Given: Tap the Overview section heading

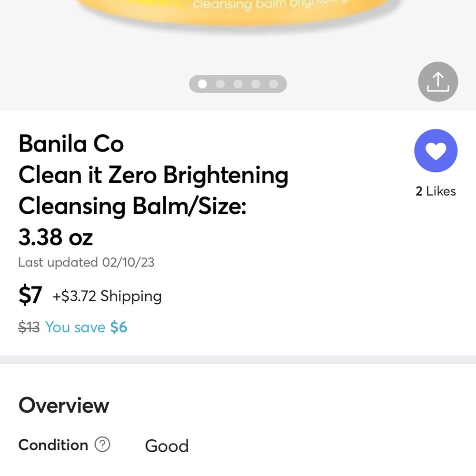Looking at the screenshot, I should [64, 405].
